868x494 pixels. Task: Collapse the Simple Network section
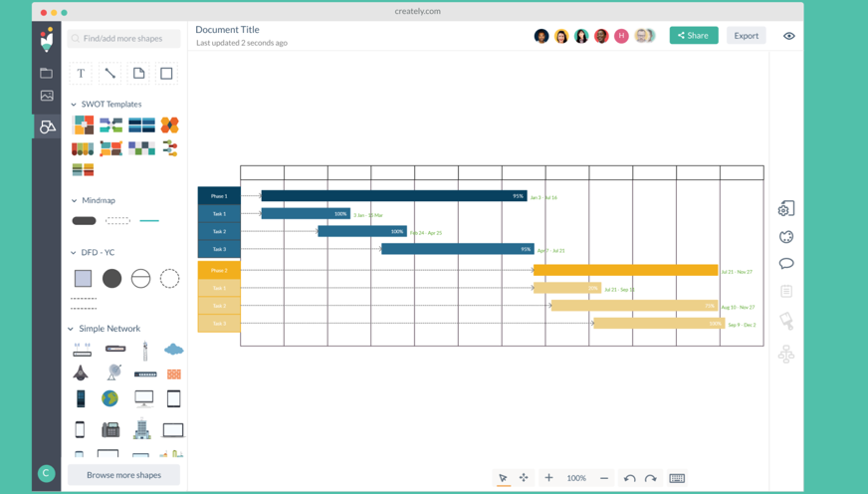point(71,329)
